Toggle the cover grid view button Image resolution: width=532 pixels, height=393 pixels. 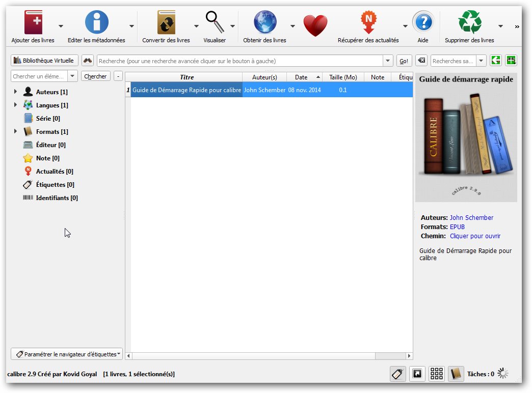[x=437, y=374]
